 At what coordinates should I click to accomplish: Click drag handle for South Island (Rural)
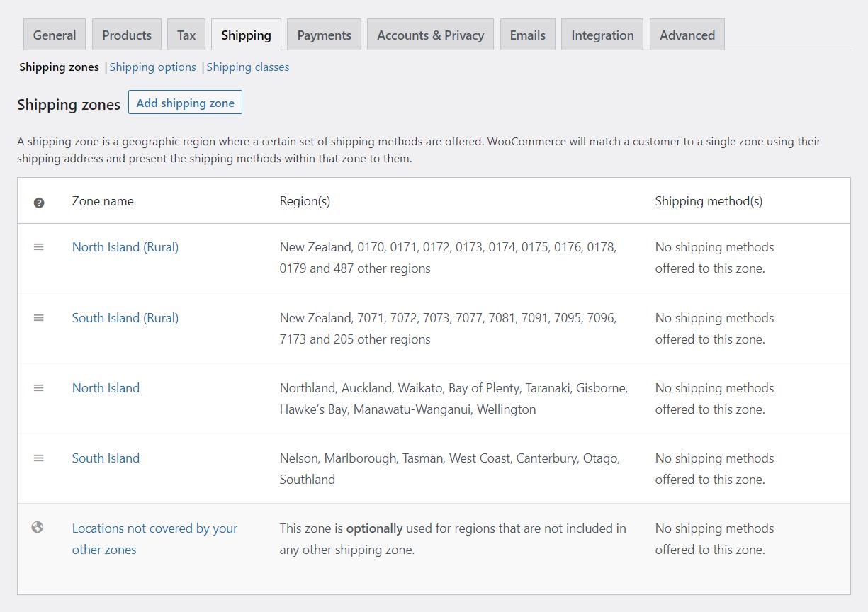39,318
